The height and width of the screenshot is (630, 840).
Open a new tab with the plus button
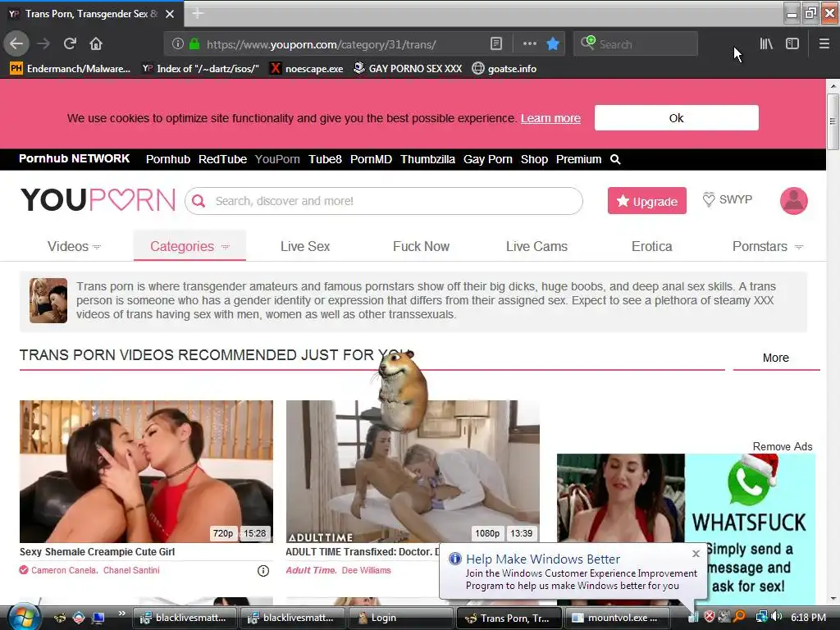coord(197,13)
